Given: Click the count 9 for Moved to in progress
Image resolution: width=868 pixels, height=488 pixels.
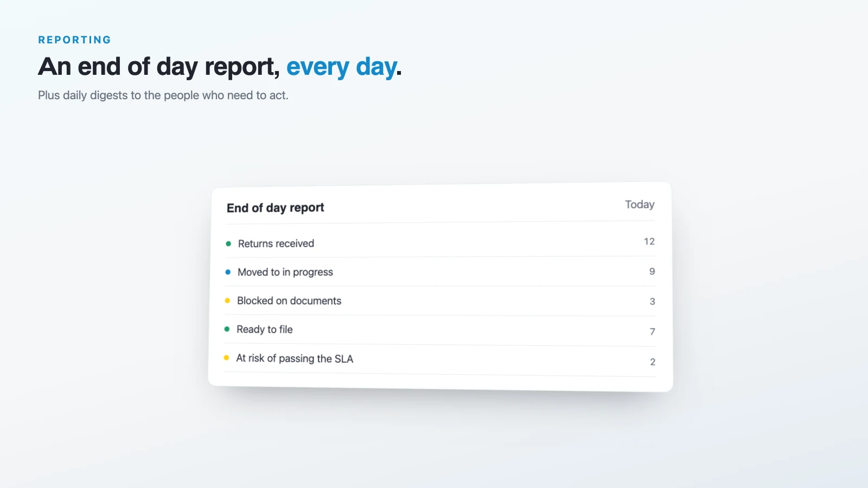Looking at the screenshot, I should (x=652, y=271).
